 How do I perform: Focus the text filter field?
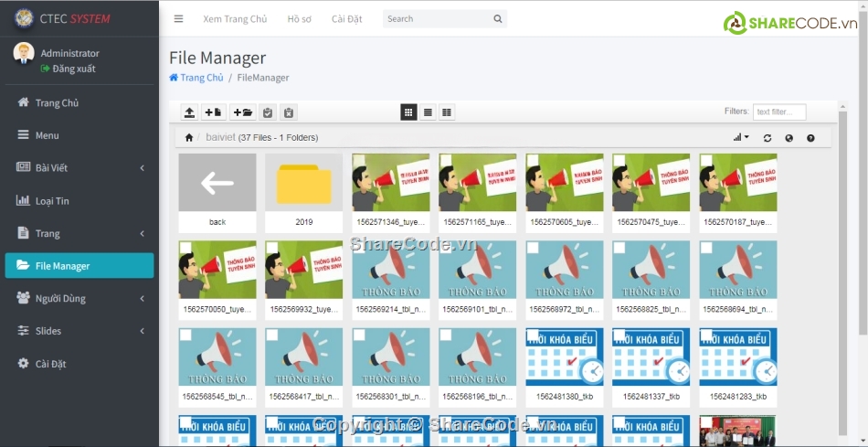click(779, 112)
